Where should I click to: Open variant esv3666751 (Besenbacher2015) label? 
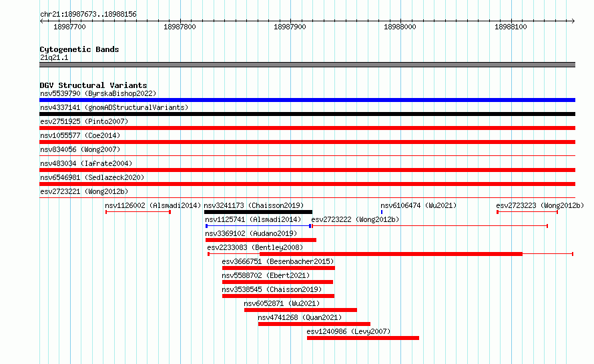pos(278,261)
